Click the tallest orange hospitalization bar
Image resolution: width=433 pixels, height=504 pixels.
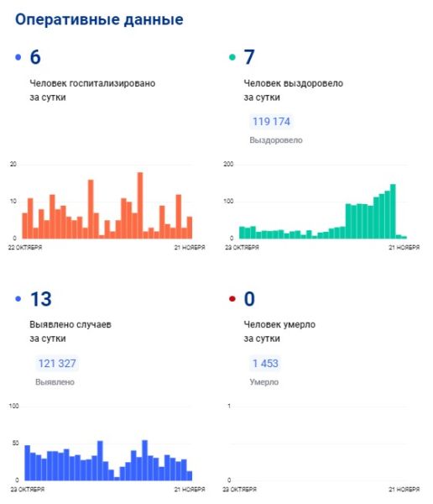[x=140, y=206]
